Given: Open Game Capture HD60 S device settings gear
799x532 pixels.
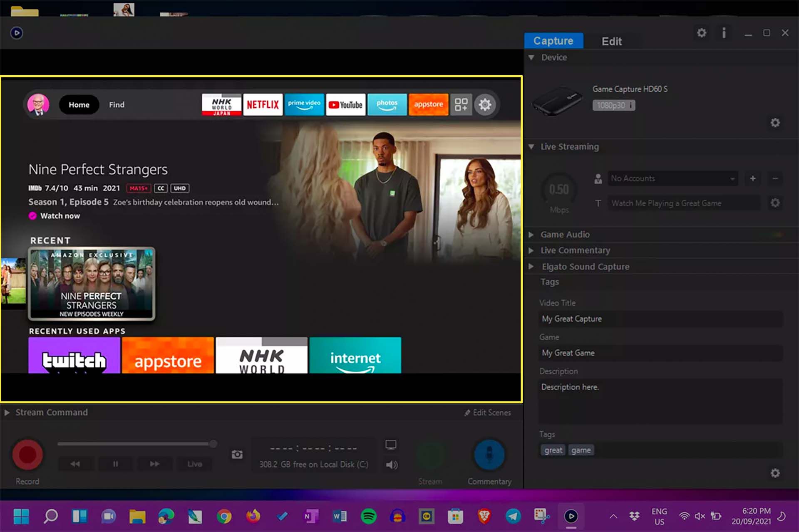Looking at the screenshot, I should 775,123.
